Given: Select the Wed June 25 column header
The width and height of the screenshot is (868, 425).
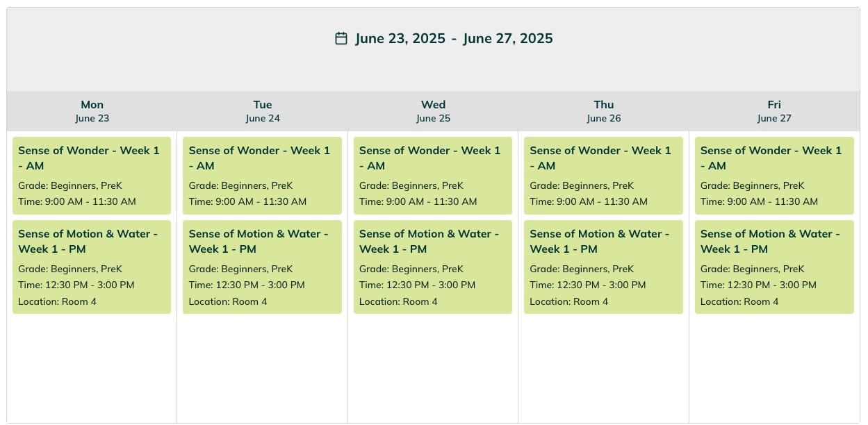Looking at the screenshot, I should tap(433, 111).
